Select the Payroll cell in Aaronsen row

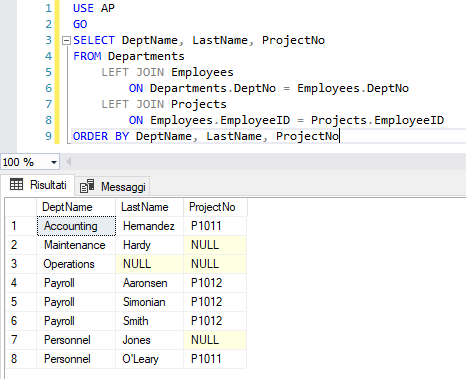pyautogui.click(x=76, y=283)
